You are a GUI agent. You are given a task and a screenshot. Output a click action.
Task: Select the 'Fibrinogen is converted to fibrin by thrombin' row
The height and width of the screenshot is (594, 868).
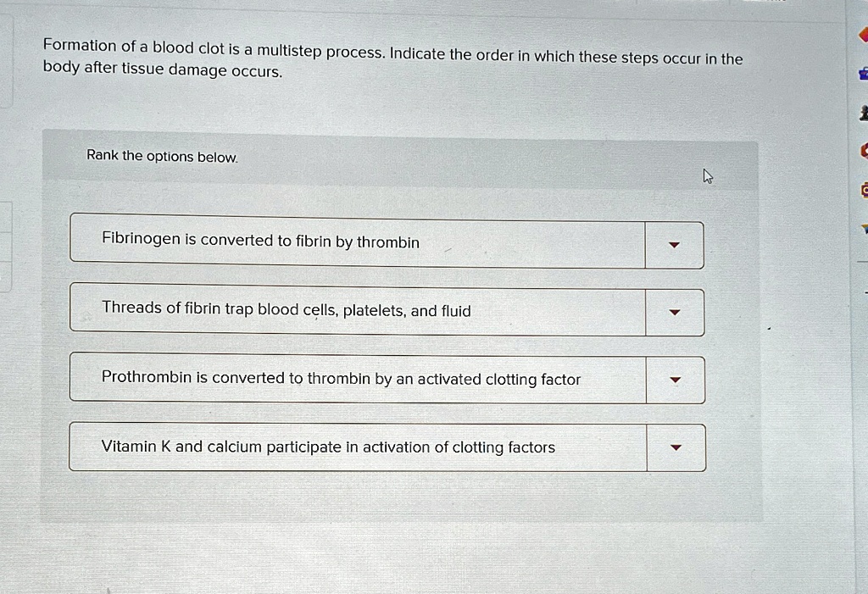point(356,242)
